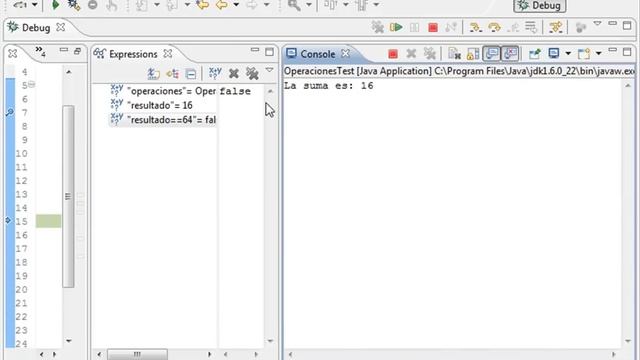Close the Expressions tab
The height and width of the screenshot is (360, 640).
(167, 53)
